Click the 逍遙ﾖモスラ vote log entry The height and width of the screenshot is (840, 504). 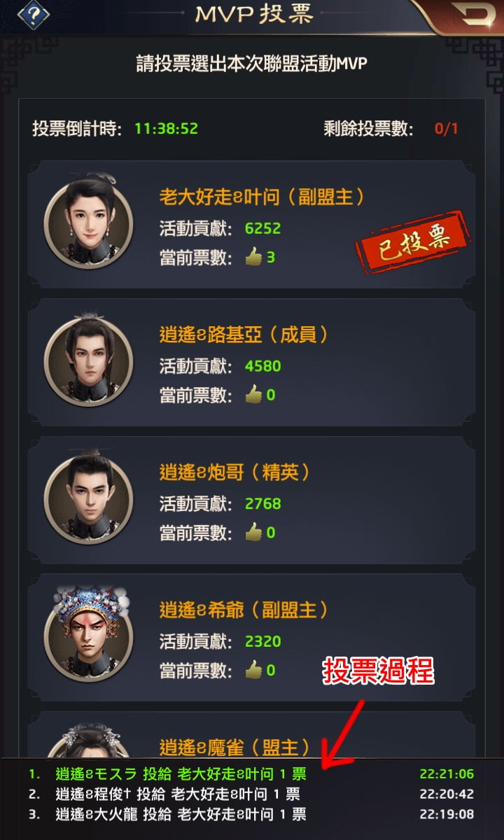(252, 775)
